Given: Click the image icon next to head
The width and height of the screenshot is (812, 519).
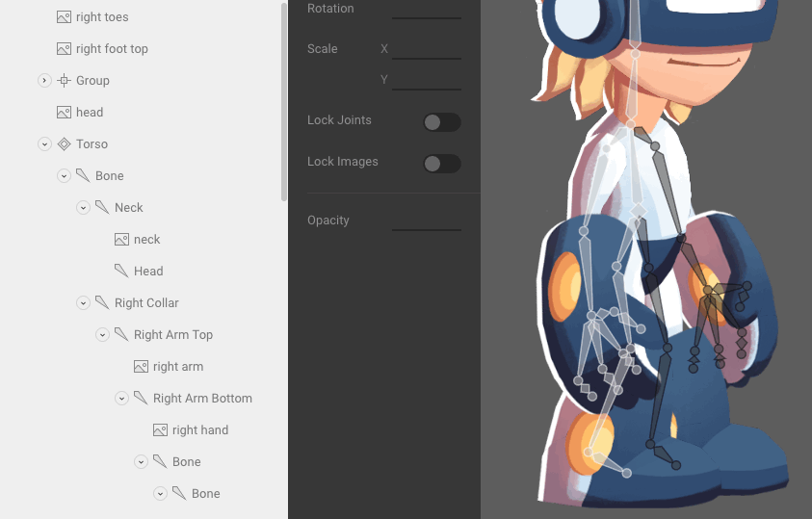Looking at the screenshot, I should point(64,113).
